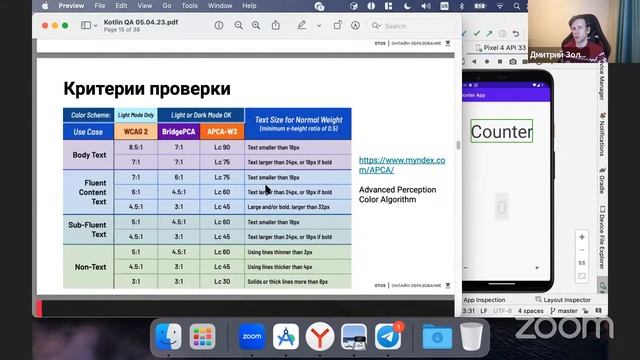Open the battery status menu

480,6
